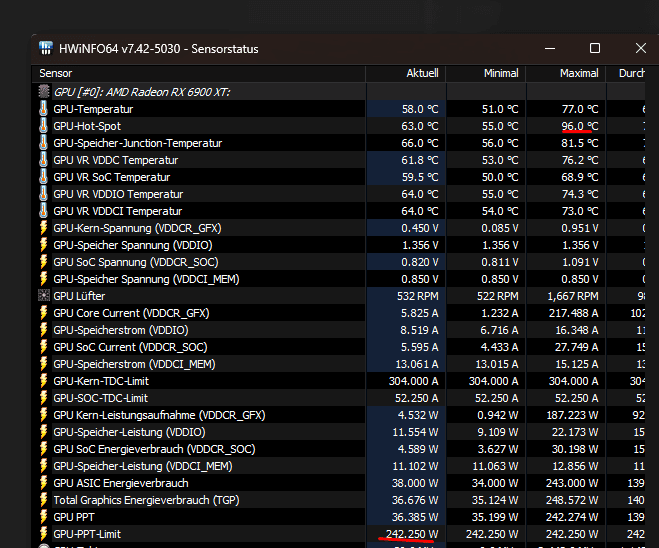Click the thermometer icon of GPU VR VDDIO Temperatur
659x548 pixels.
click(43, 194)
